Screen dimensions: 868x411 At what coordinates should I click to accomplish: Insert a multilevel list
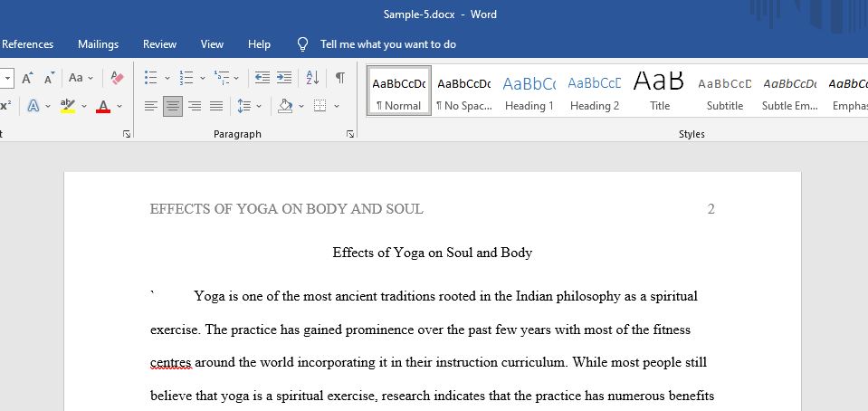[x=222, y=78]
